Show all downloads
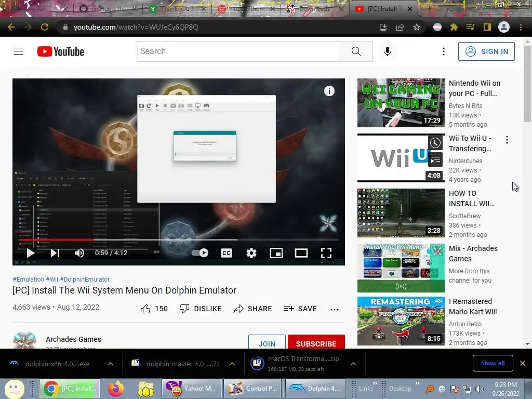Image resolution: width=532 pixels, height=399 pixels. [x=493, y=363]
